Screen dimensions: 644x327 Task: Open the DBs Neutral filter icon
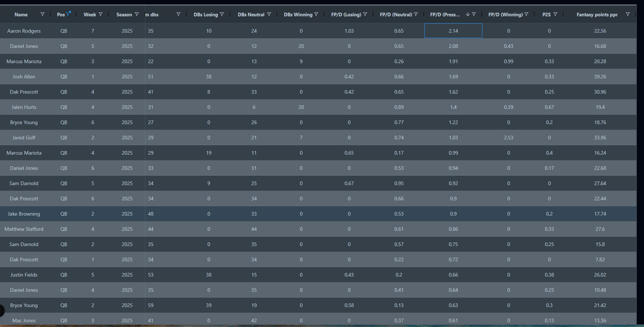(269, 15)
